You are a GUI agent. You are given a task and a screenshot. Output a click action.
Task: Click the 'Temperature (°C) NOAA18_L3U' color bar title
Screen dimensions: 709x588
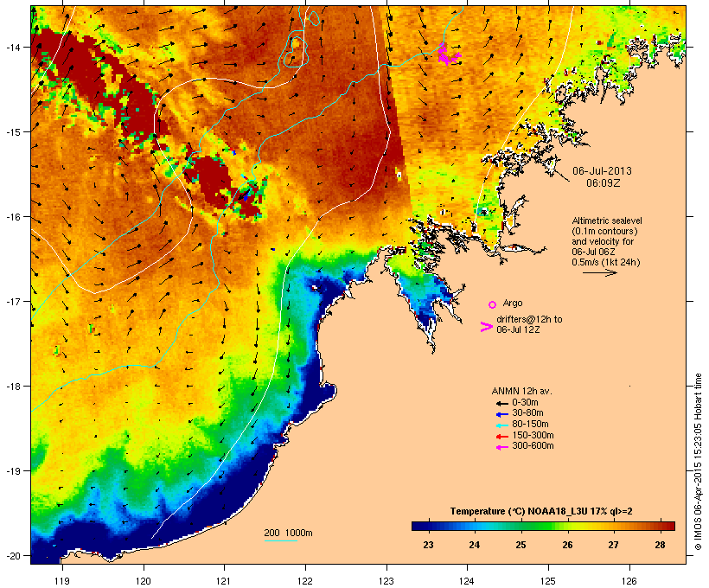pyautogui.click(x=518, y=511)
